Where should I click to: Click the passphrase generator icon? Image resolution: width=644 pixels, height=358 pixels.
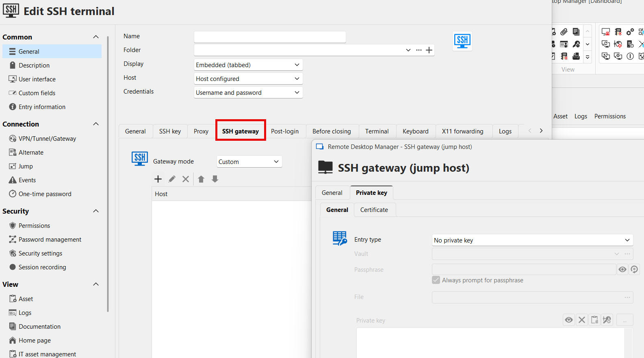pos(634,269)
